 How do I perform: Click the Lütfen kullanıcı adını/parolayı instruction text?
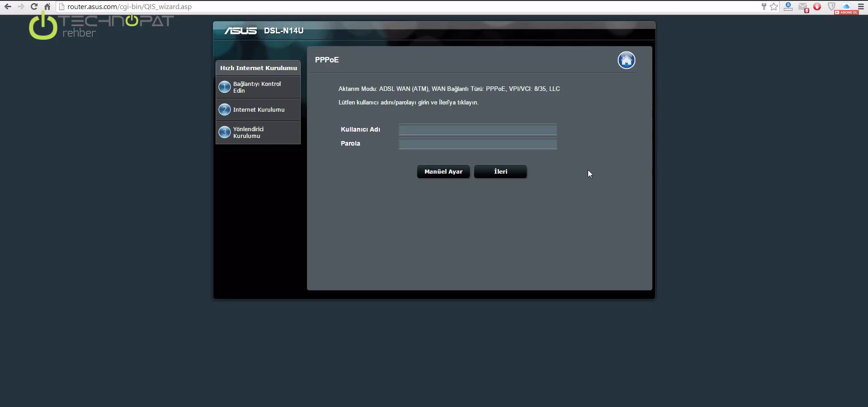pos(408,102)
